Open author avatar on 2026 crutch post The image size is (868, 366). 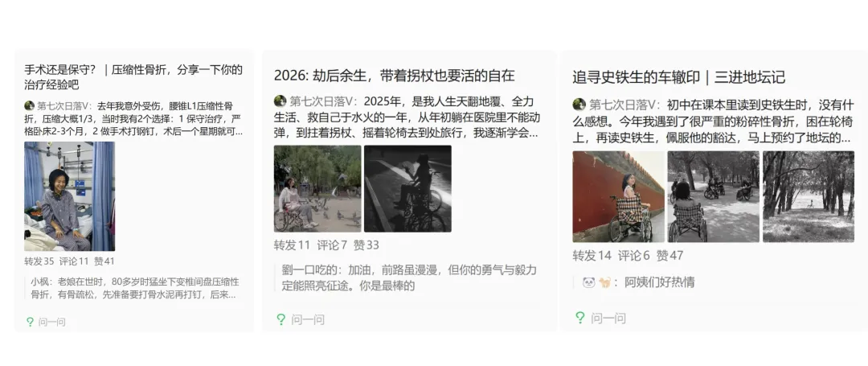(x=280, y=101)
